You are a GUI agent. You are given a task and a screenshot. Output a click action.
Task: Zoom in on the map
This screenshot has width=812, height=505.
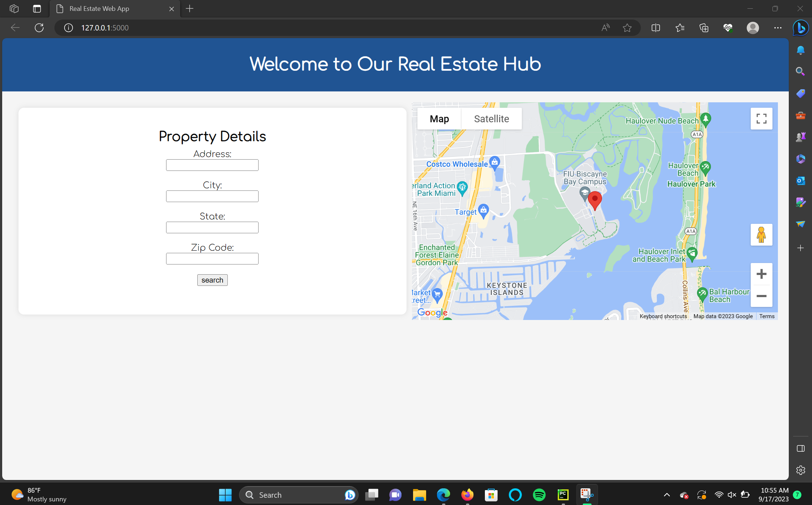point(761,274)
